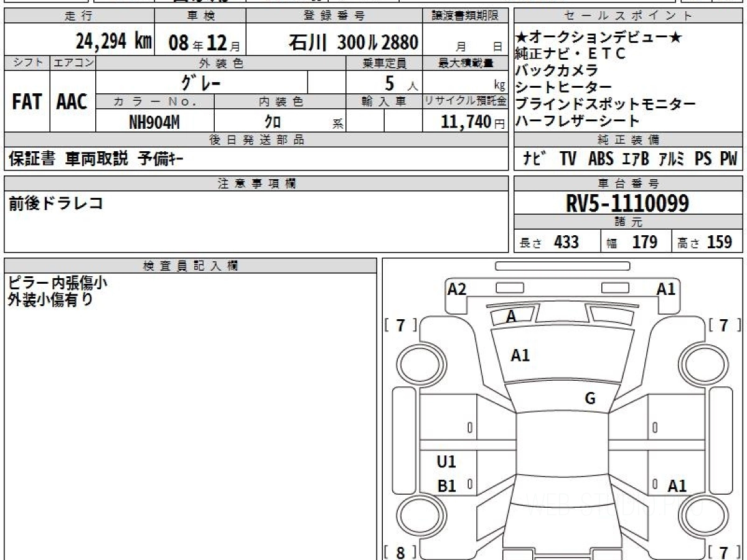
Task: Click 車両取説 in later-shipped parts
Action: (x=96, y=159)
